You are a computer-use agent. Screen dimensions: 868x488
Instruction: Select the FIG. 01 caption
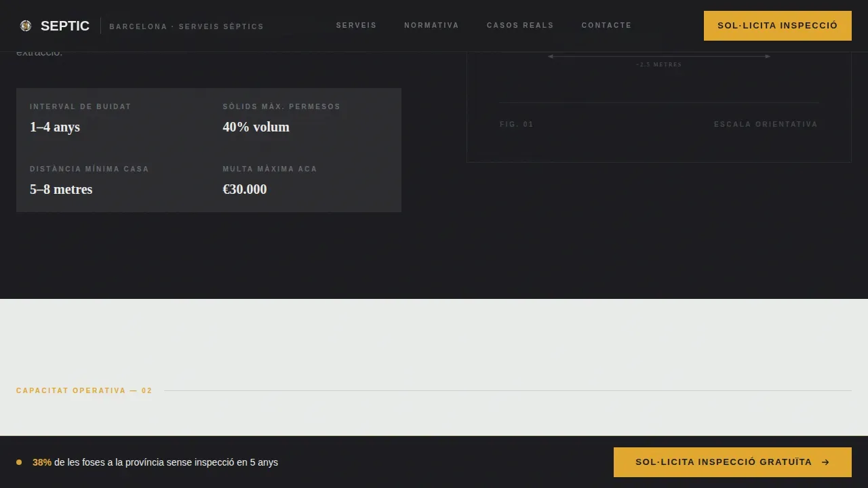(517, 124)
